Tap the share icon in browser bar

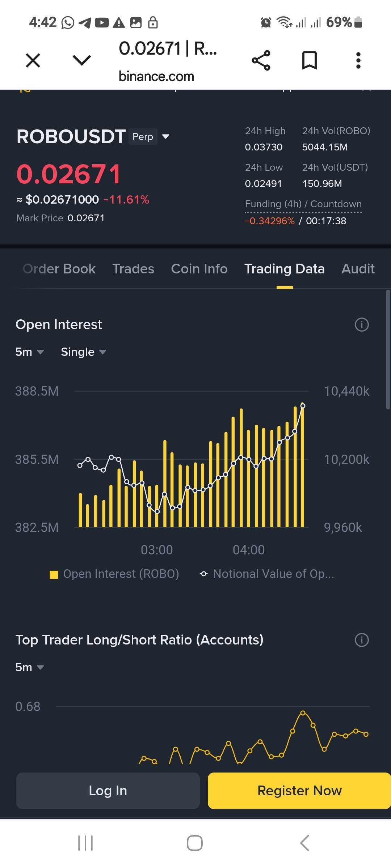261,60
